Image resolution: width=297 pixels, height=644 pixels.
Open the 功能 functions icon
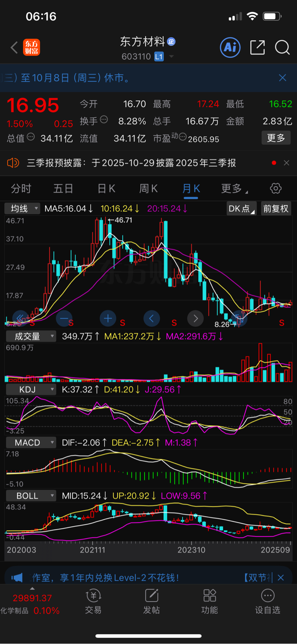pos(210,602)
